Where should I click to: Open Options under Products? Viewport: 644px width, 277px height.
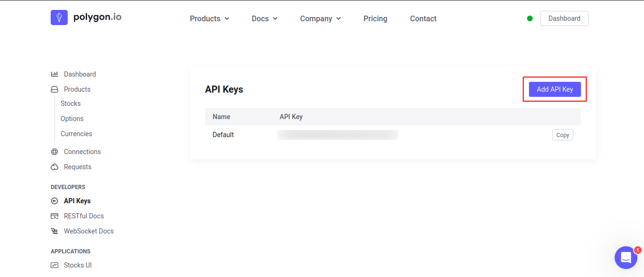(x=72, y=119)
